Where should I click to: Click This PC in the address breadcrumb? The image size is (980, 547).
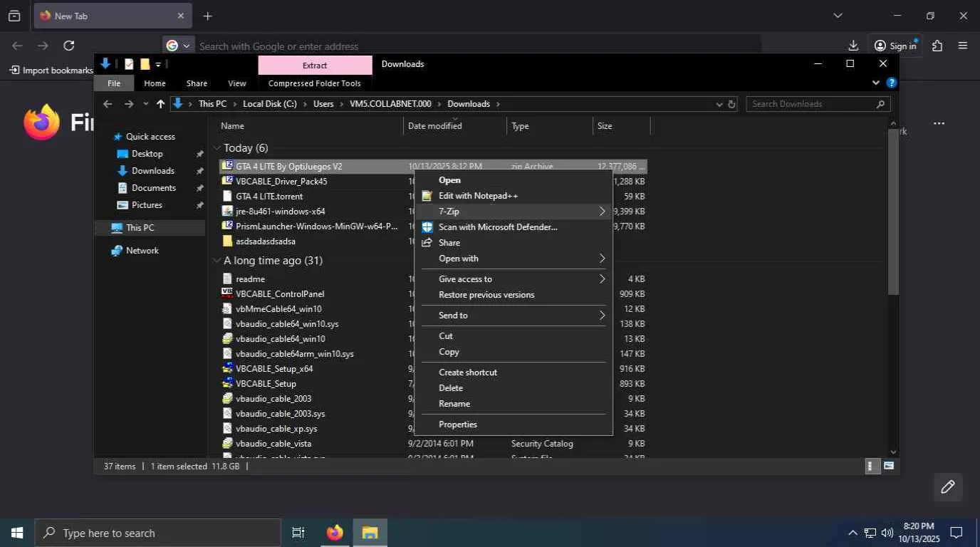point(212,104)
